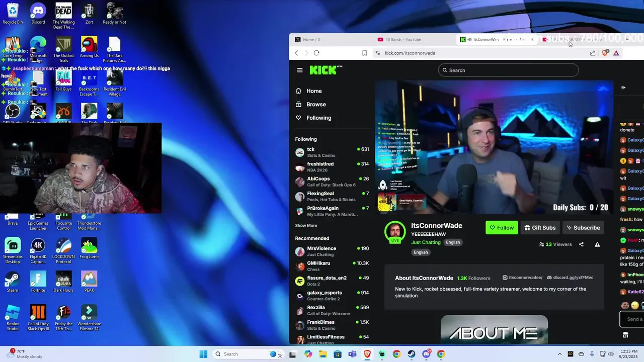The width and height of the screenshot is (644, 362).
Task: Click share icon beside viewer count
Action: tap(581, 244)
